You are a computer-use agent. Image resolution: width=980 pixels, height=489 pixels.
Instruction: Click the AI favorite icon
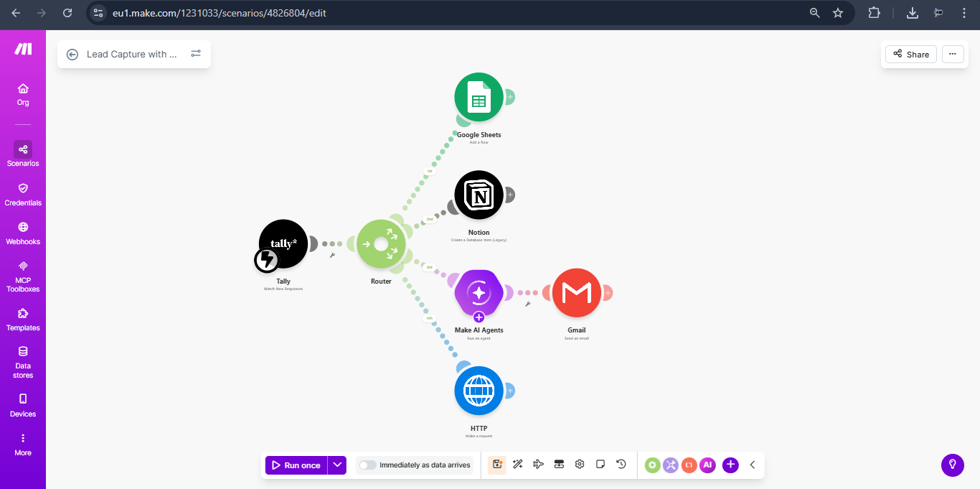(x=708, y=465)
